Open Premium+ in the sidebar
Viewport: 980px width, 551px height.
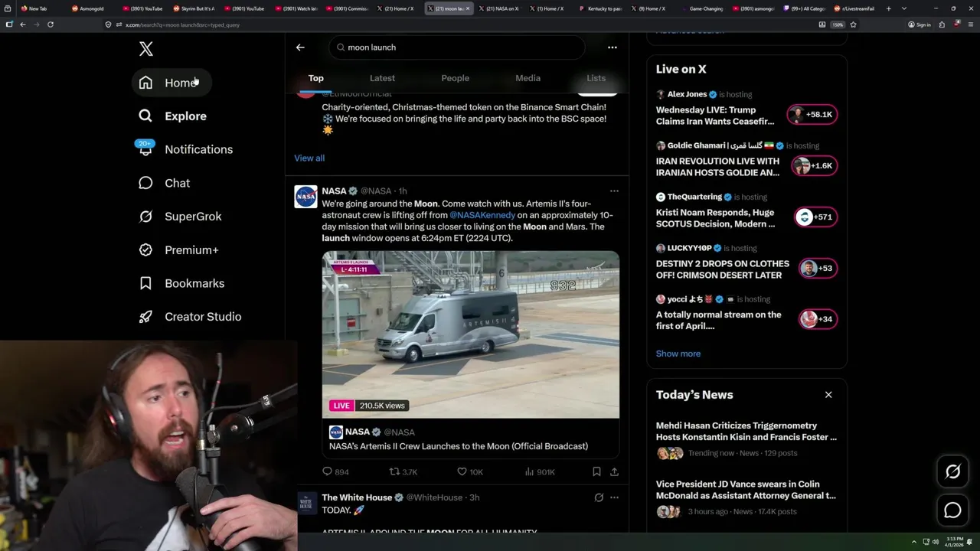coord(178,250)
